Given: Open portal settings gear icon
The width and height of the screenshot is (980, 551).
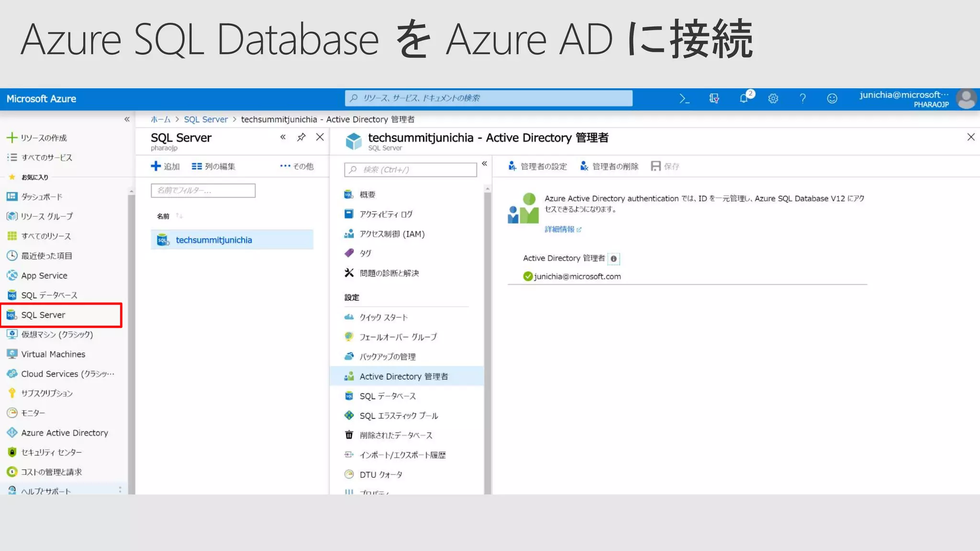Looking at the screenshot, I should [773, 99].
